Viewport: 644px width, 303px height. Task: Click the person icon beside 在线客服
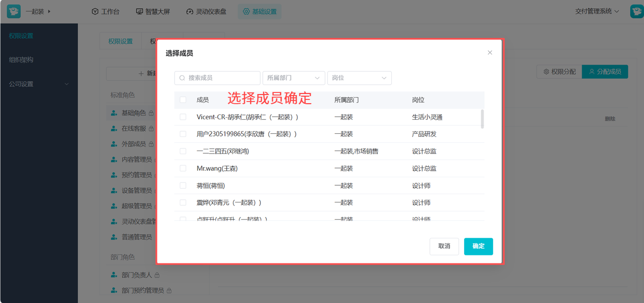click(x=114, y=128)
